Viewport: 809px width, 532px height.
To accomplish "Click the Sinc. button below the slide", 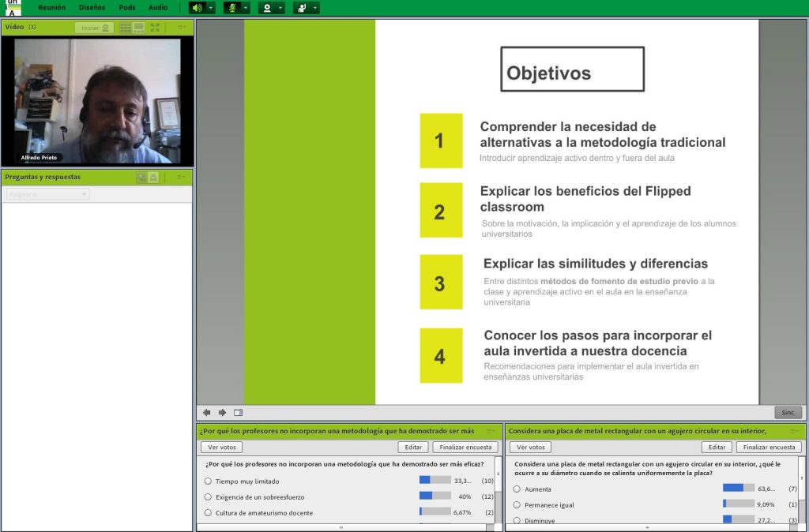I will point(788,412).
